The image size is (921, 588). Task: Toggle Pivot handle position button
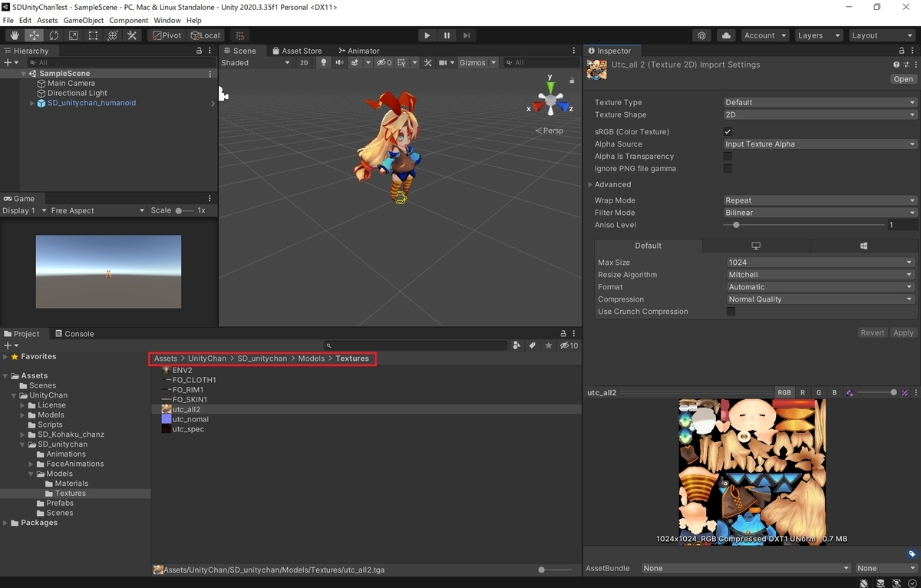167,35
